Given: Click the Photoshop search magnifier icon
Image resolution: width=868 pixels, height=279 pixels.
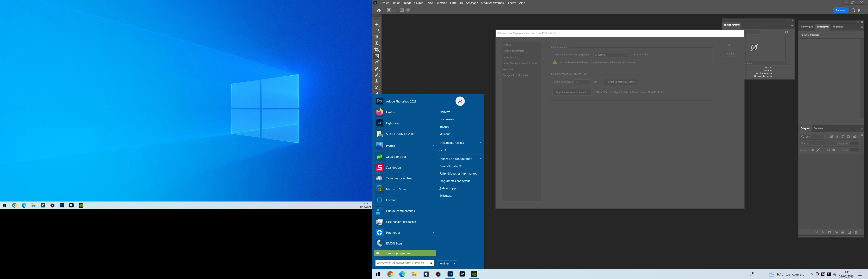Looking at the screenshot, I should (853, 10).
